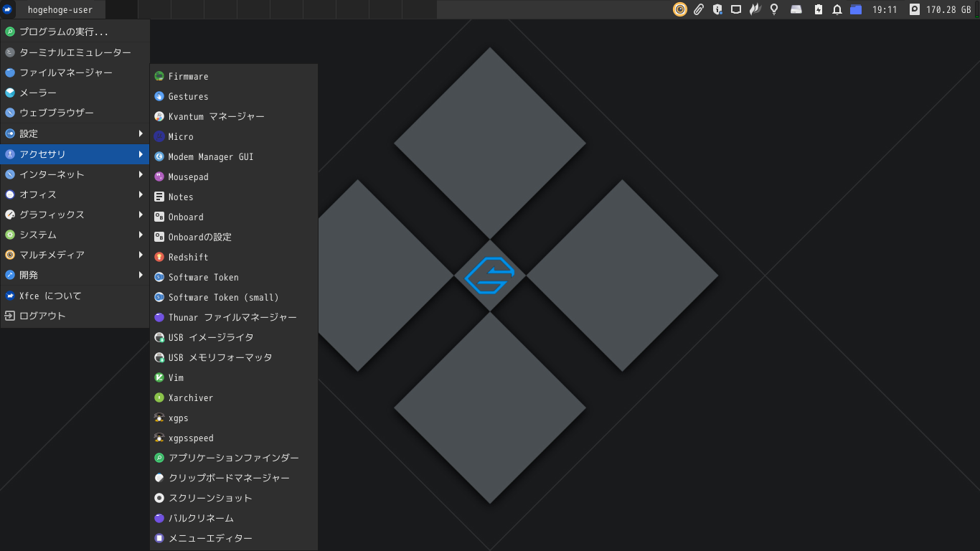
Task: Launch Mousepad text editor
Action: 234,176
